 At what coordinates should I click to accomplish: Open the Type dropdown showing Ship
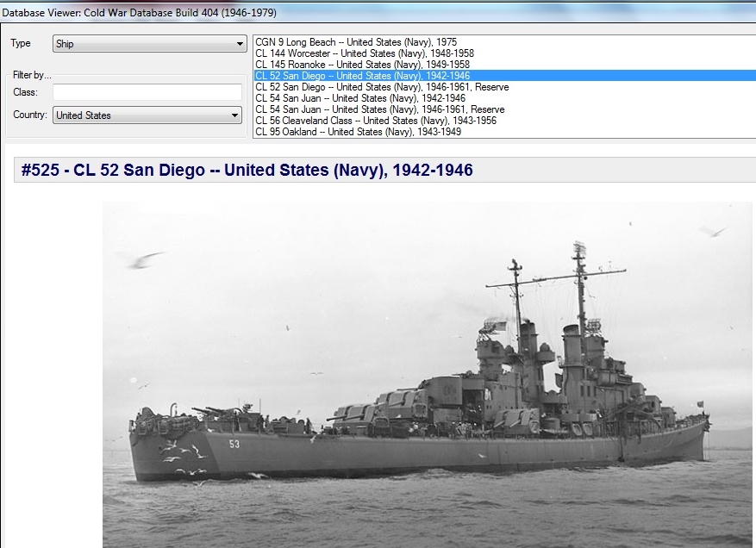(149, 44)
